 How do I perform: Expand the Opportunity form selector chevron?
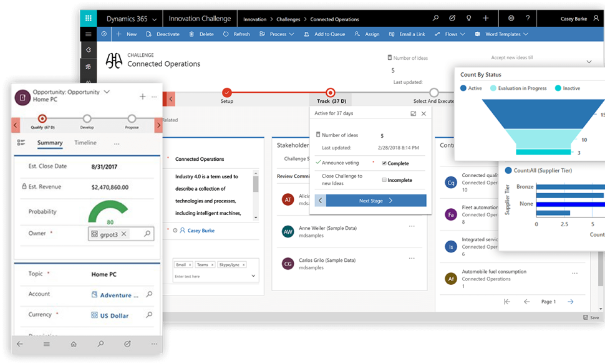107,92
